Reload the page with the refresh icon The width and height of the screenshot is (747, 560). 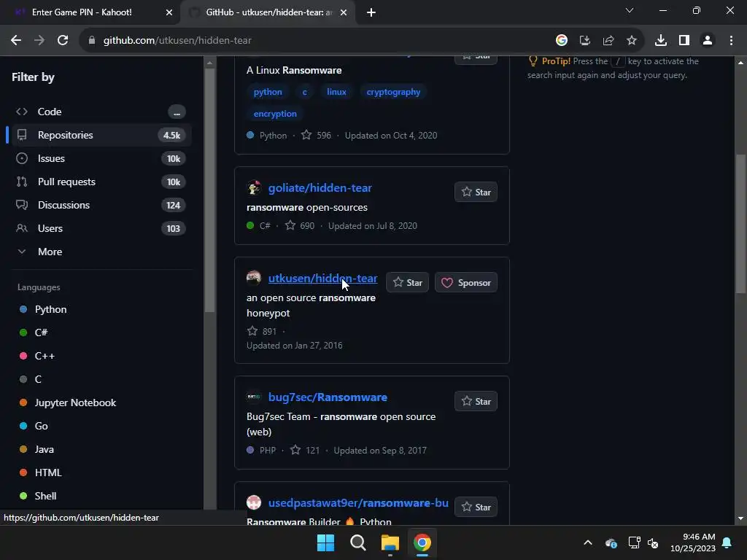click(x=63, y=41)
